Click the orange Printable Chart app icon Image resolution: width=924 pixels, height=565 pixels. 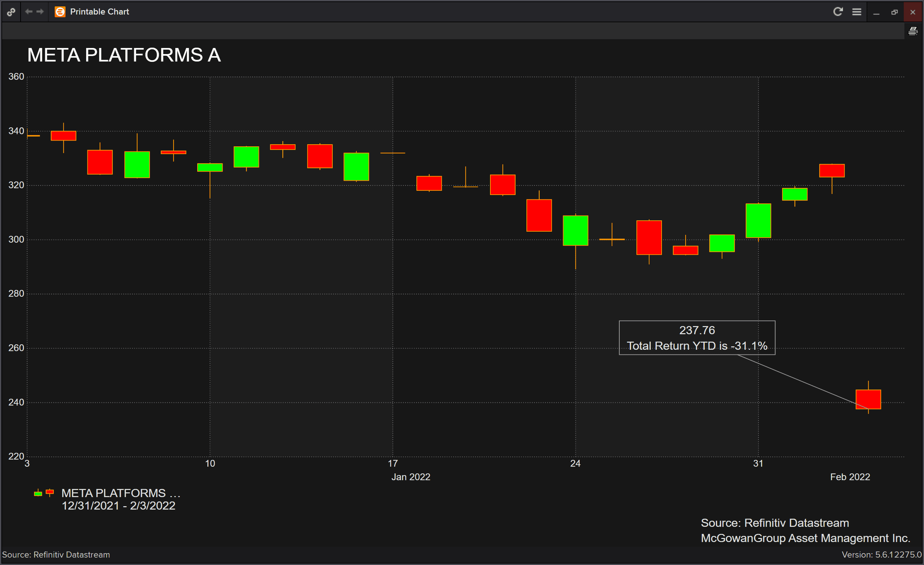coord(60,12)
